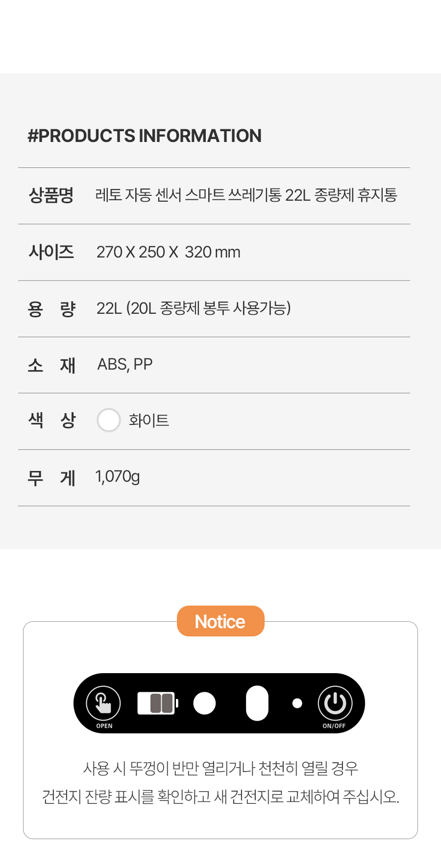Click the #PRODUCTS INFORMATION heading
The image size is (441, 868).
[145, 136]
